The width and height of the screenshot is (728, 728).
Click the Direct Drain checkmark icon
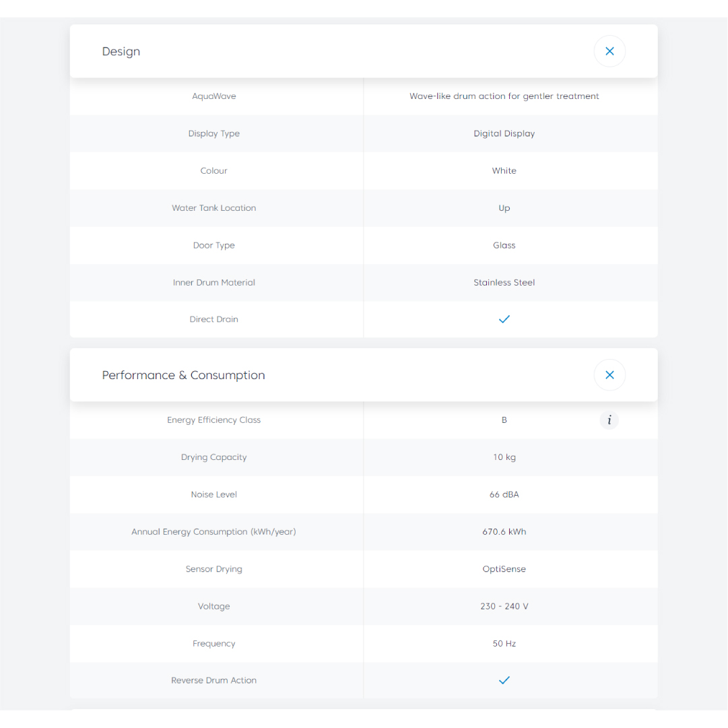[x=504, y=319]
